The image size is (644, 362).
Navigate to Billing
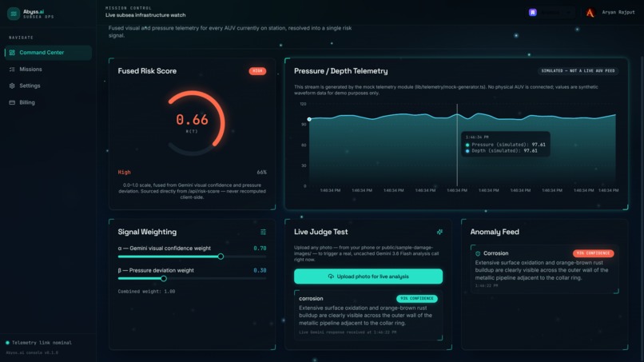click(48, 103)
